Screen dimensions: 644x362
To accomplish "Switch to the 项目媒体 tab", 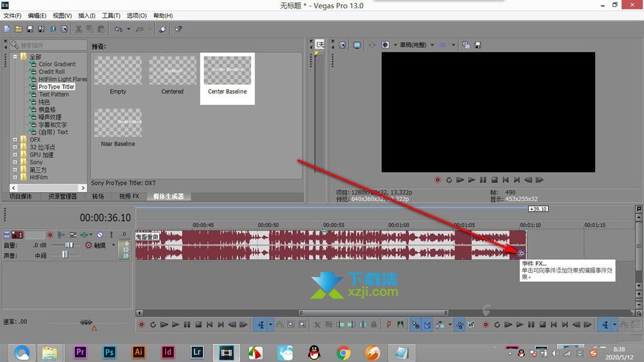I will pyautogui.click(x=21, y=196).
